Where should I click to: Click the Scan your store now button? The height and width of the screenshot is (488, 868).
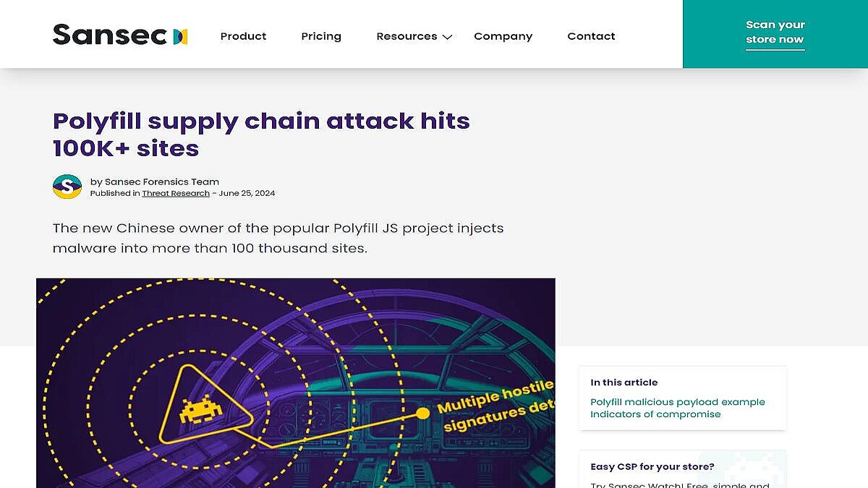pos(775,33)
